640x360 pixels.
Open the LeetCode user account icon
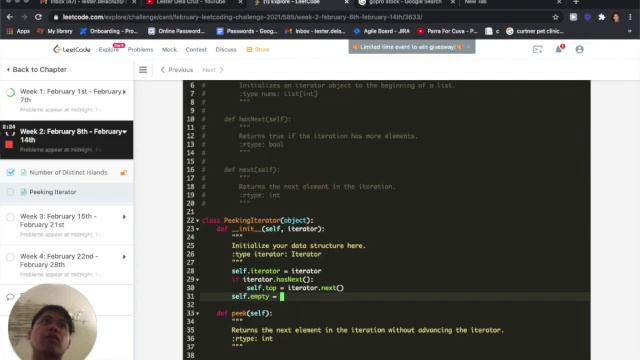pyautogui.click(x=579, y=49)
